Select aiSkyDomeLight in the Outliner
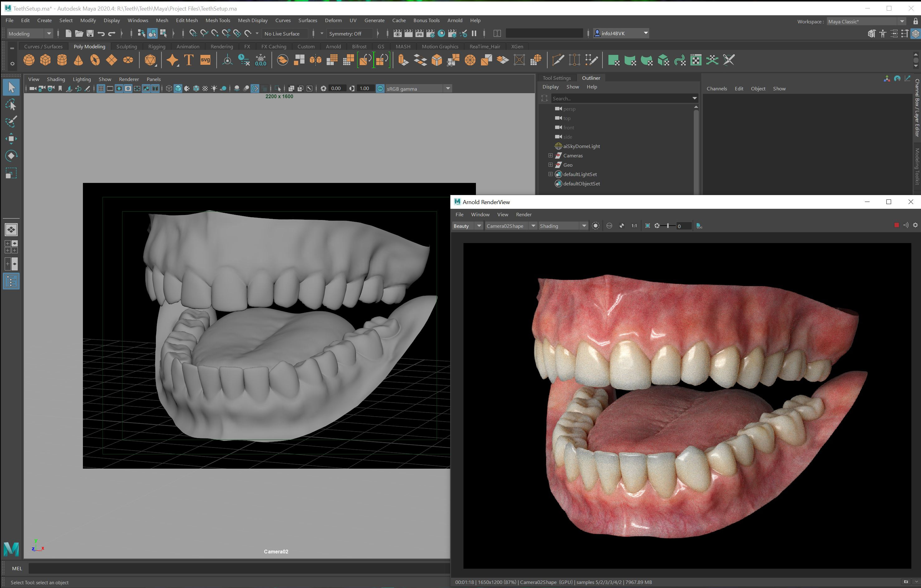 pos(581,146)
